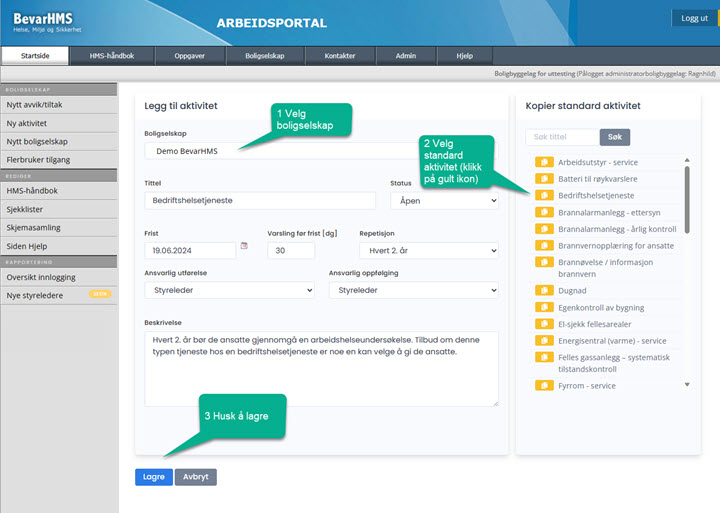Screen dimensions: 720x513
Task: Click yellow icon next to Dugnad
Action: pos(544,290)
